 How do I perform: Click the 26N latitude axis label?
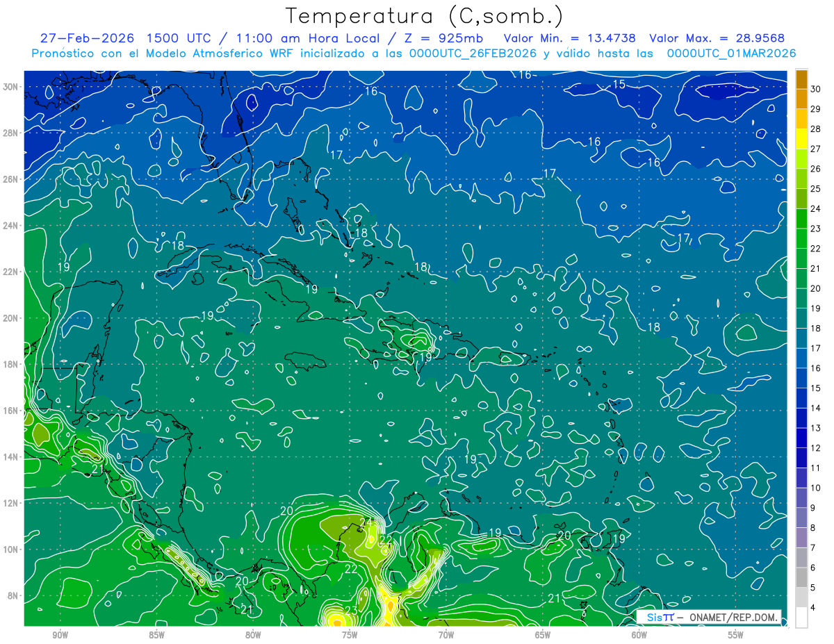click(x=12, y=179)
